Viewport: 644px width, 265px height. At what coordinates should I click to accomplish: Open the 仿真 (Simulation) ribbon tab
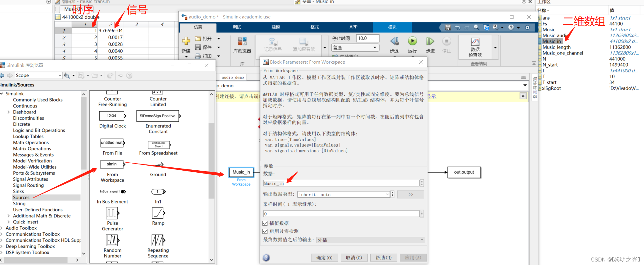click(x=198, y=27)
